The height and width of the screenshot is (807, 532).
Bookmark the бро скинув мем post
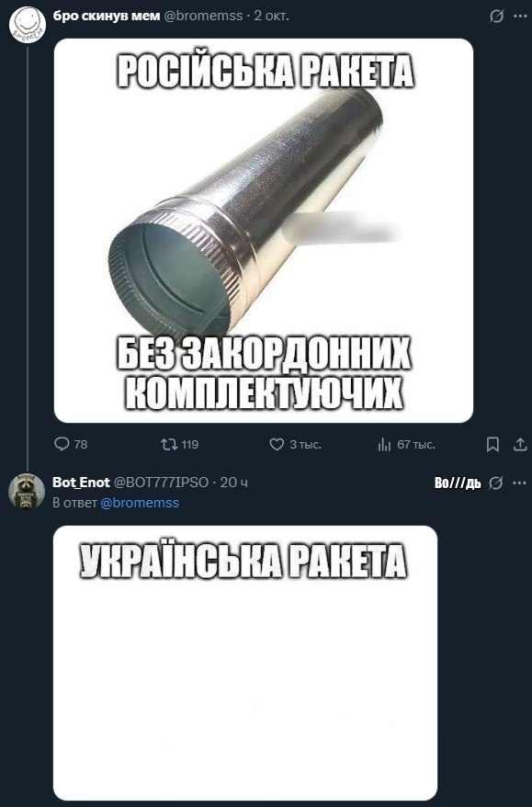(492, 444)
